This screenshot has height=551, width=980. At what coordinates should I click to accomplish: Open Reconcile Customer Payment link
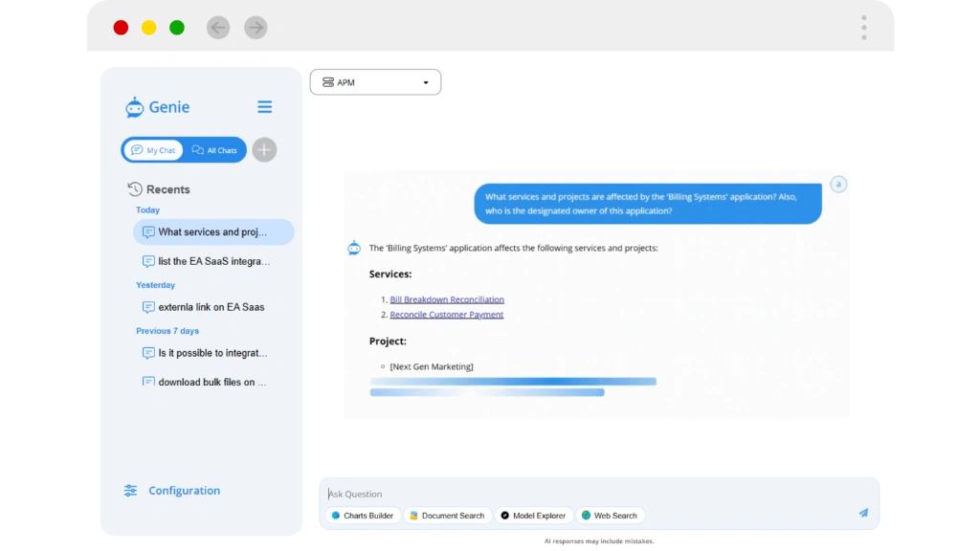click(446, 315)
